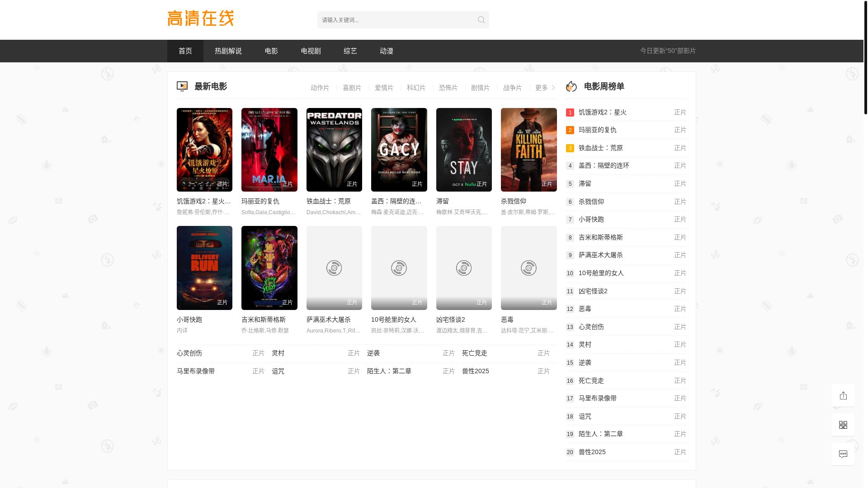The width and height of the screenshot is (868, 488).
Task: Open the message feedback floating icon
Action: (843, 454)
